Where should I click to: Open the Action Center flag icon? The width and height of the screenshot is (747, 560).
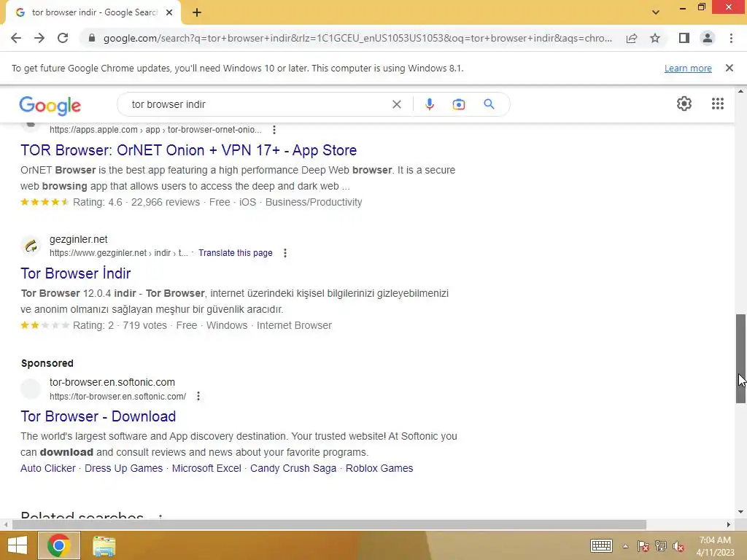point(643,546)
